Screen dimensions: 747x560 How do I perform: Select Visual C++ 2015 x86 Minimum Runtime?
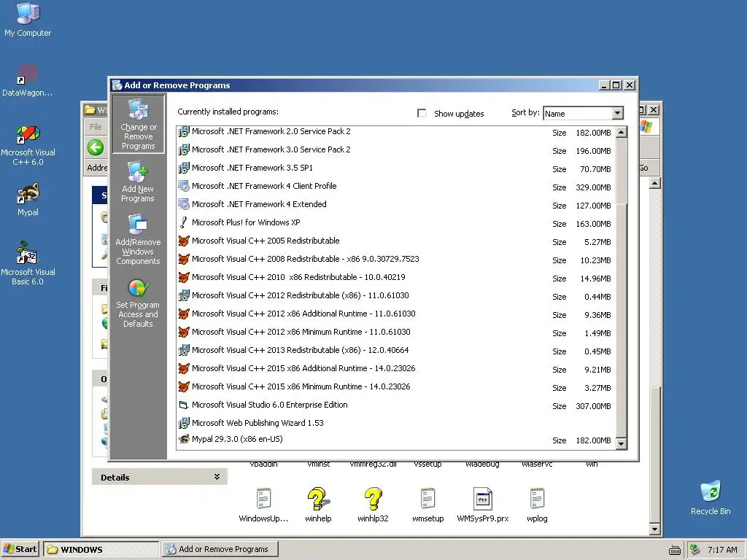pyautogui.click(x=395, y=386)
